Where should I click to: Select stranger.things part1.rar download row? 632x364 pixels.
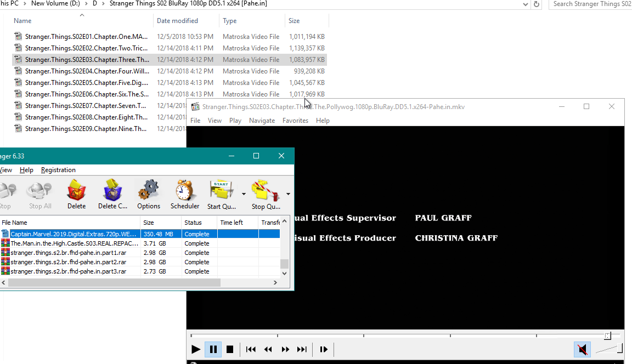click(140, 253)
